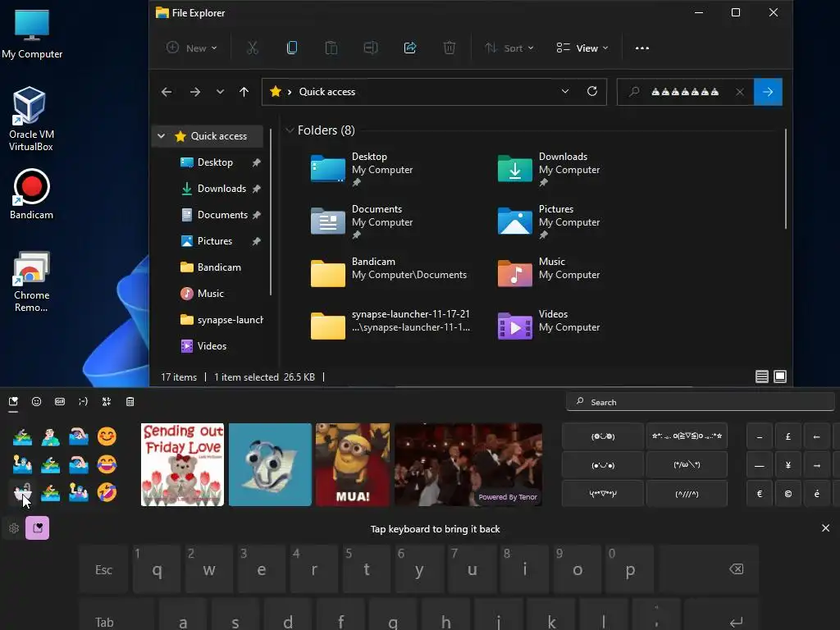
Task: Open keyboard settings gear icon
Action: click(14, 528)
